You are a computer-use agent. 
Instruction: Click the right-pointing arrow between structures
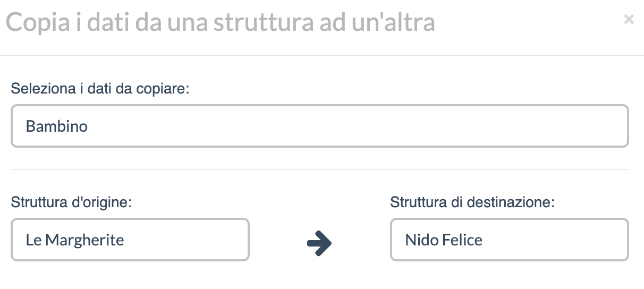319,243
